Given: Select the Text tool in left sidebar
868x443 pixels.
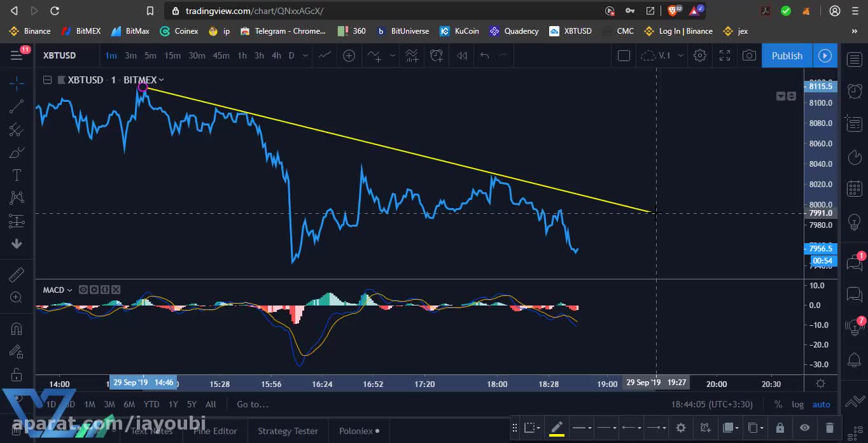Looking at the screenshot, I should (17, 175).
